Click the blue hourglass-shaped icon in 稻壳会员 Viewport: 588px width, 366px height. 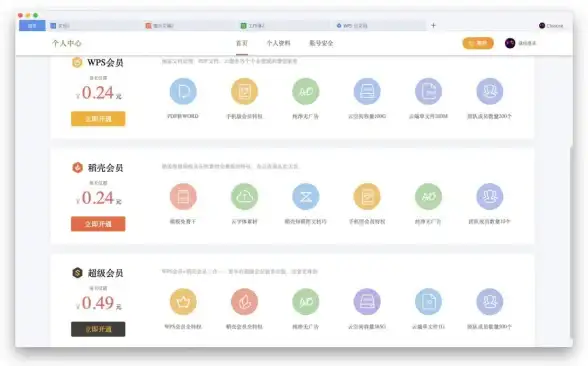click(x=306, y=196)
